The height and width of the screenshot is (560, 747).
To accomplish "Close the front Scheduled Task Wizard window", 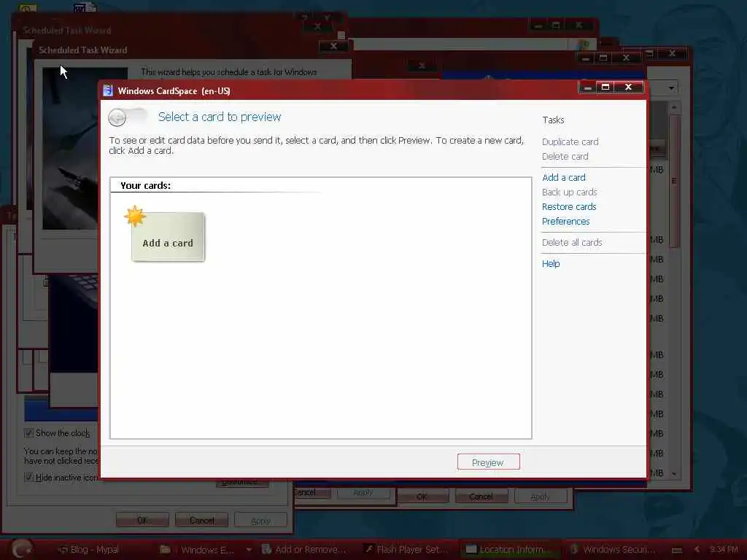I will (x=334, y=46).
